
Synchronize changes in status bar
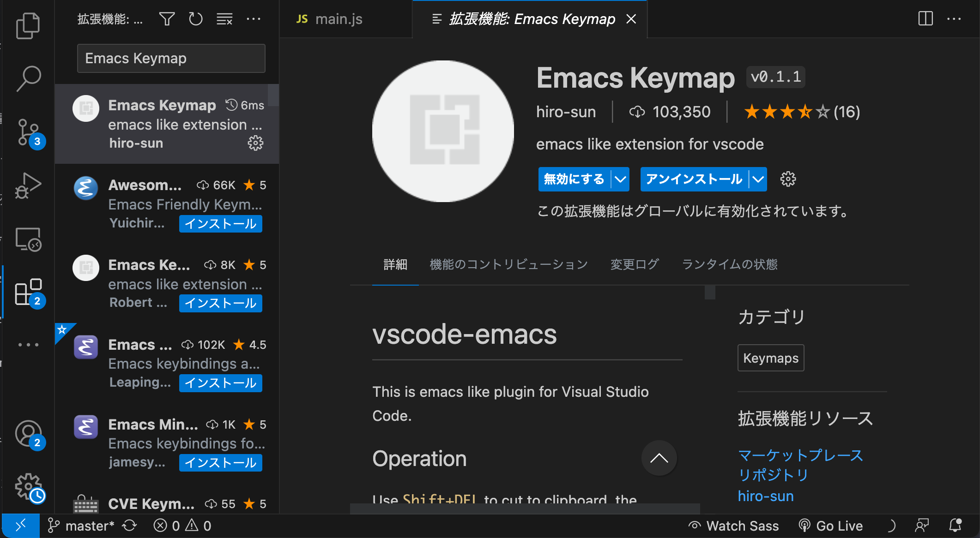pos(130,526)
